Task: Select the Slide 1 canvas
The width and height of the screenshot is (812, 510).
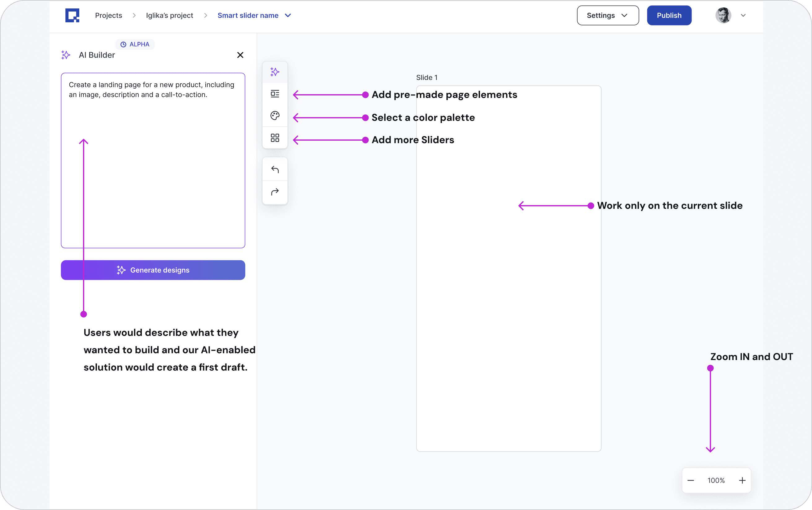Action: (508, 304)
